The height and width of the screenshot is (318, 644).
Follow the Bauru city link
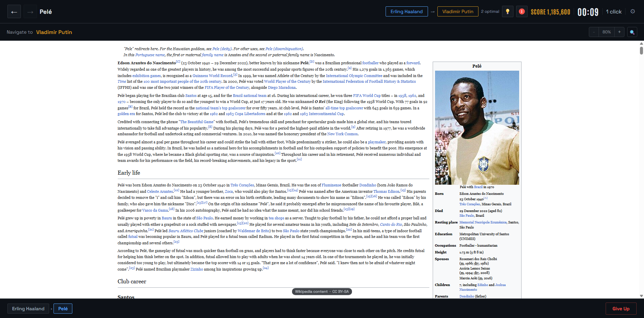[167, 218]
